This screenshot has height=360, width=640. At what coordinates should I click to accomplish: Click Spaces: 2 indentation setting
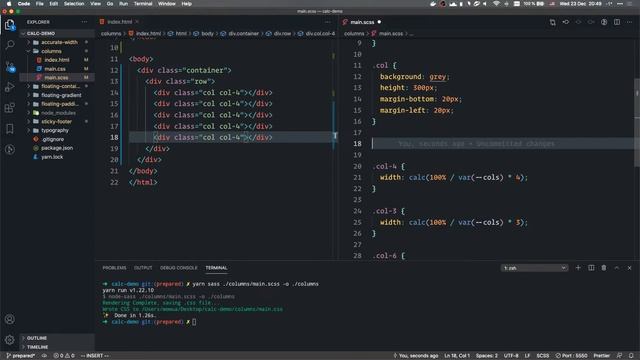coord(487,356)
